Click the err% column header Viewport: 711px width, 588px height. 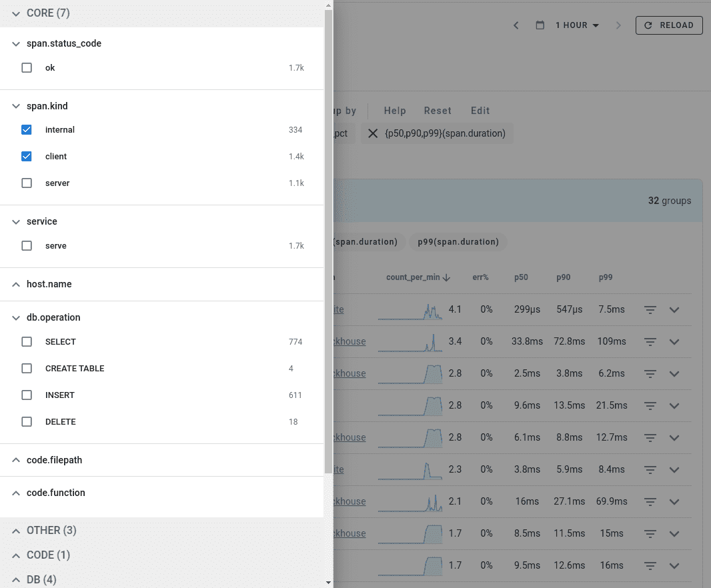coord(481,277)
